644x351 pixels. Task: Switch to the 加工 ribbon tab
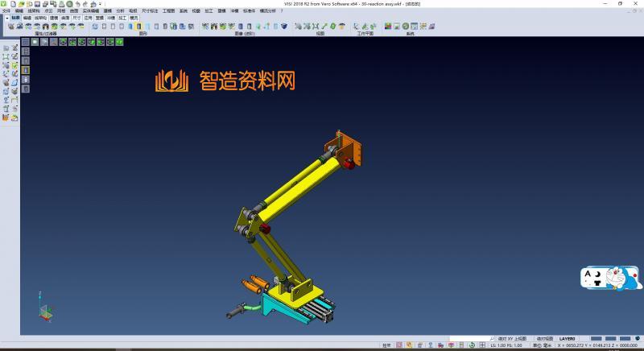click(x=122, y=18)
